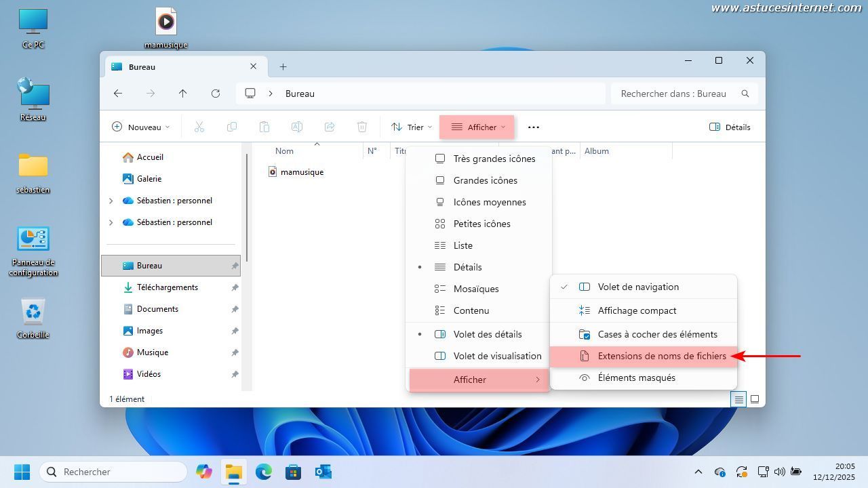Expand the Nouveau dropdown button
The height and width of the screenshot is (488, 868).
pyautogui.click(x=140, y=127)
